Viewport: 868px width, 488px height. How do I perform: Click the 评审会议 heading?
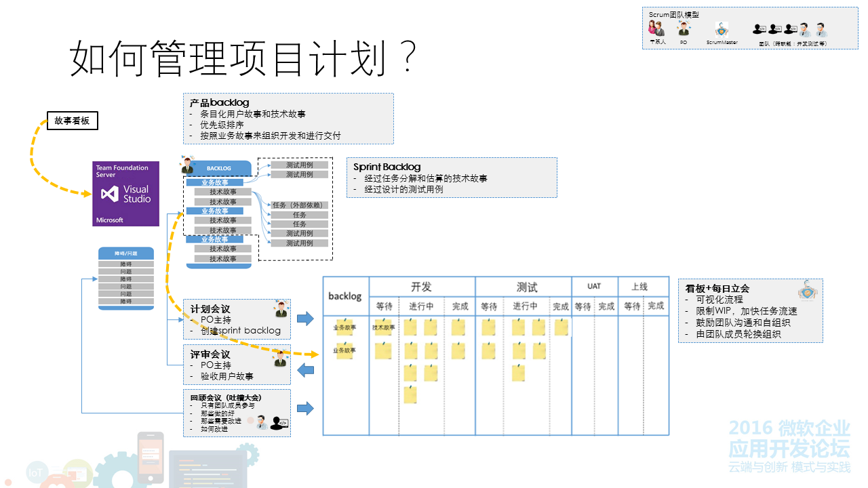[x=210, y=354]
